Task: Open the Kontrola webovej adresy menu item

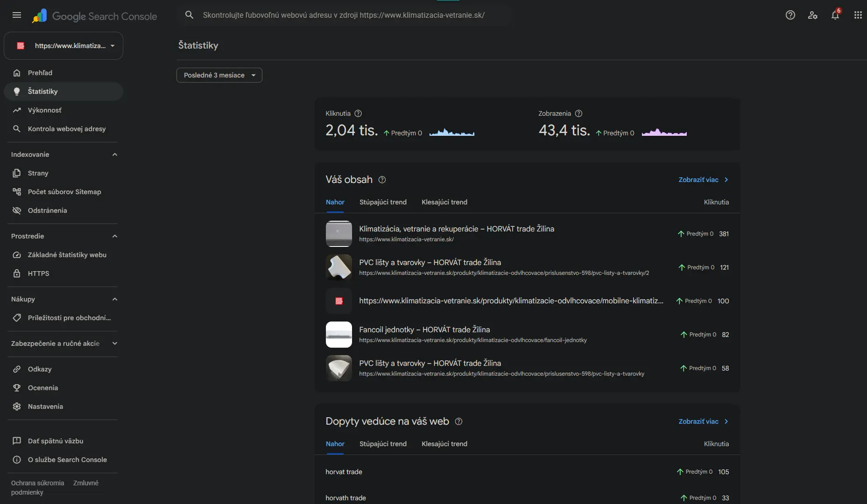Action: click(63, 129)
